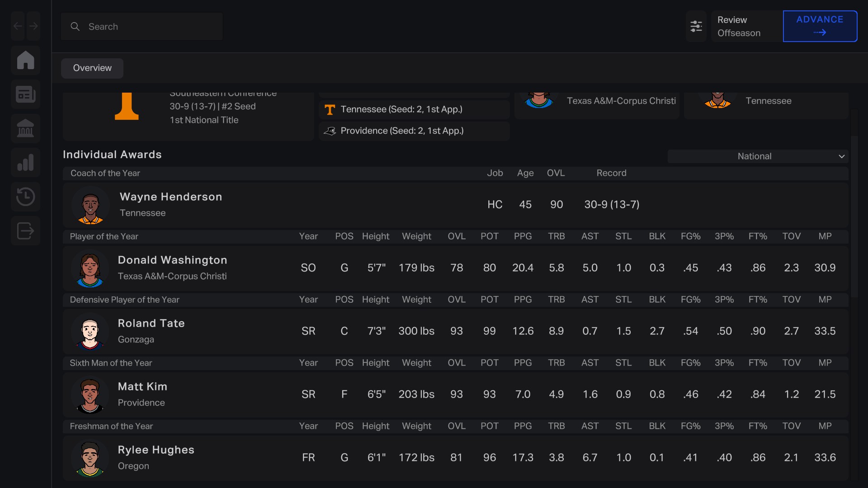Open Providence Seed 2 team entry
The width and height of the screenshot is (868, 488).
[402, 131]
